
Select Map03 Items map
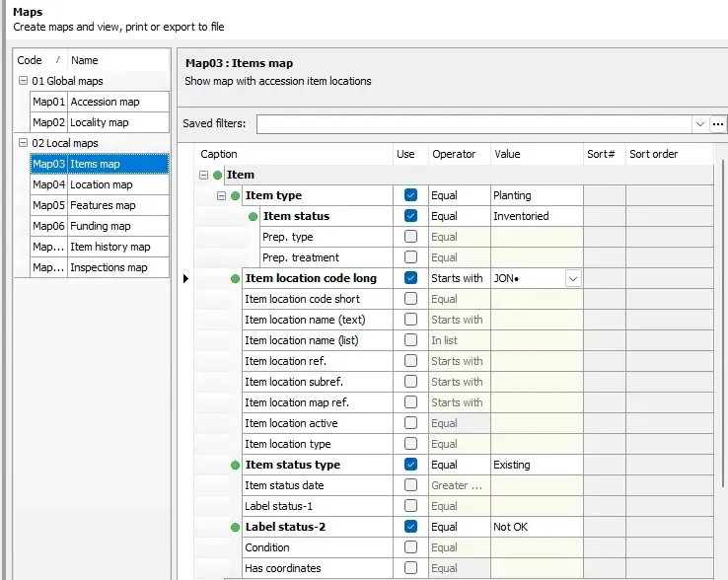click(x=100, y=164)
